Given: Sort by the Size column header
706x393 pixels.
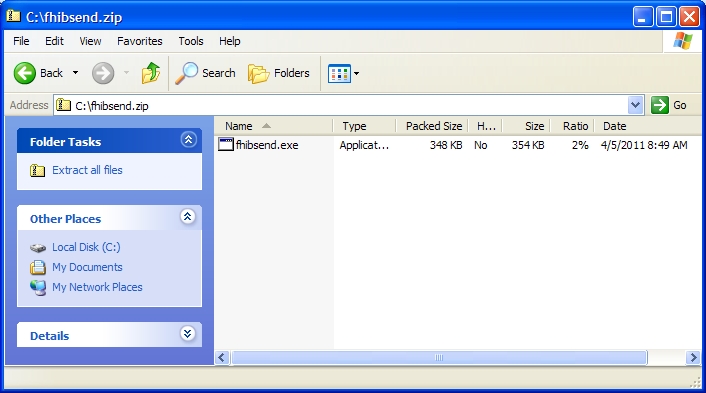Looking at the screenshot, I should [x=526, y=126].
